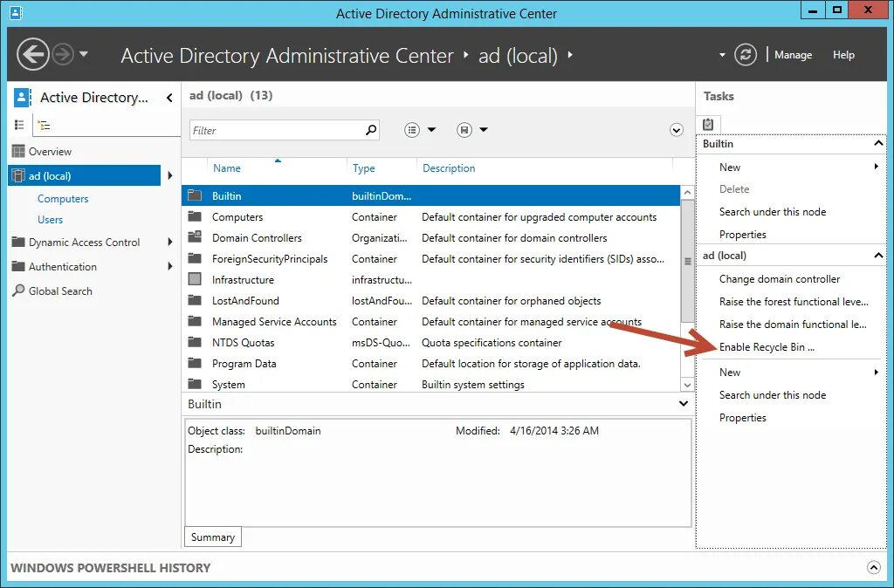Sort by the Name column header
Image resolution: width=894 pixels, height=588 pixels.
[x=227, y=168]
